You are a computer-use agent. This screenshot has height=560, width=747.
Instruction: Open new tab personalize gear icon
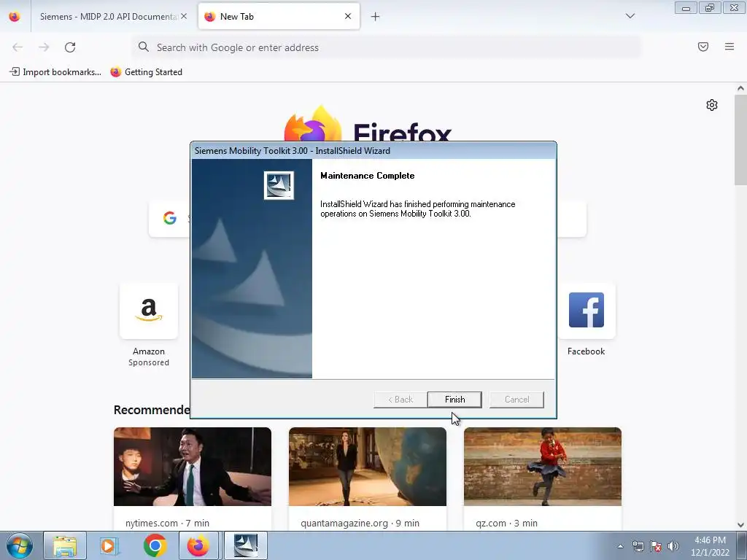click(x=712, y=105)
